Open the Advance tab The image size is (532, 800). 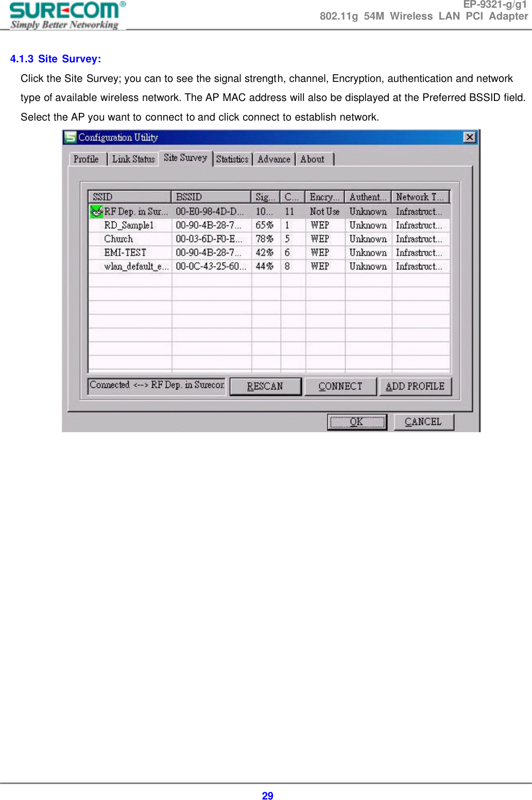[274, 160]
